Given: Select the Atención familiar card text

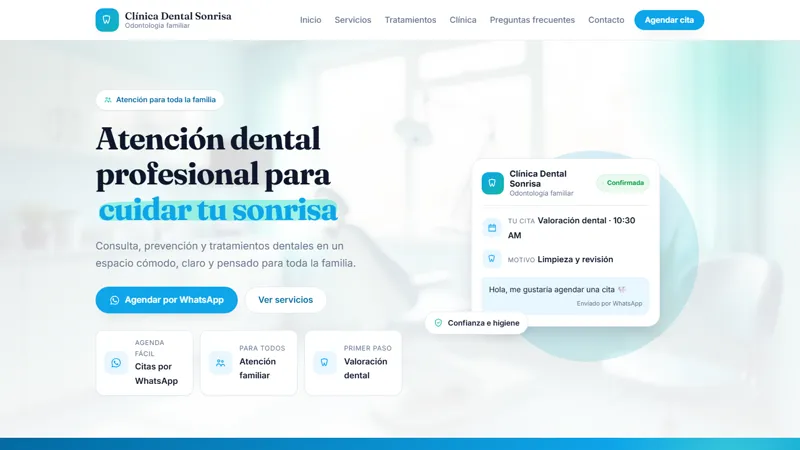Looking at the screenshot, I should [258, 368].
